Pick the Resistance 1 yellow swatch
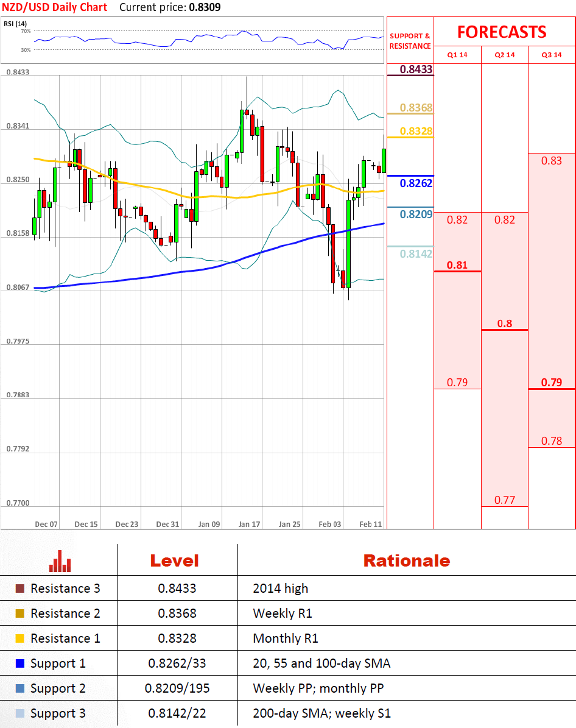Image resolution: width=576 pixels, height=728 pixels. point(20,638)
